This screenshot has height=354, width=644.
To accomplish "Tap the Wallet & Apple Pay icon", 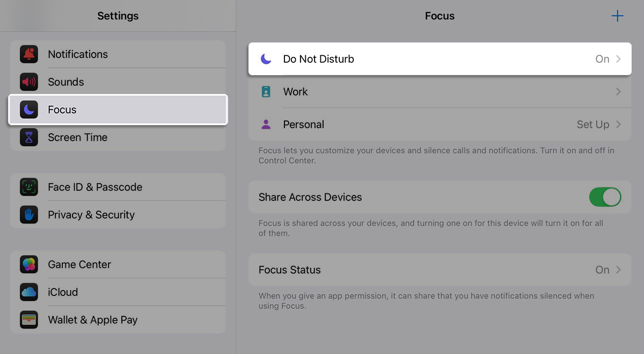I will click(x=29, y=320).
